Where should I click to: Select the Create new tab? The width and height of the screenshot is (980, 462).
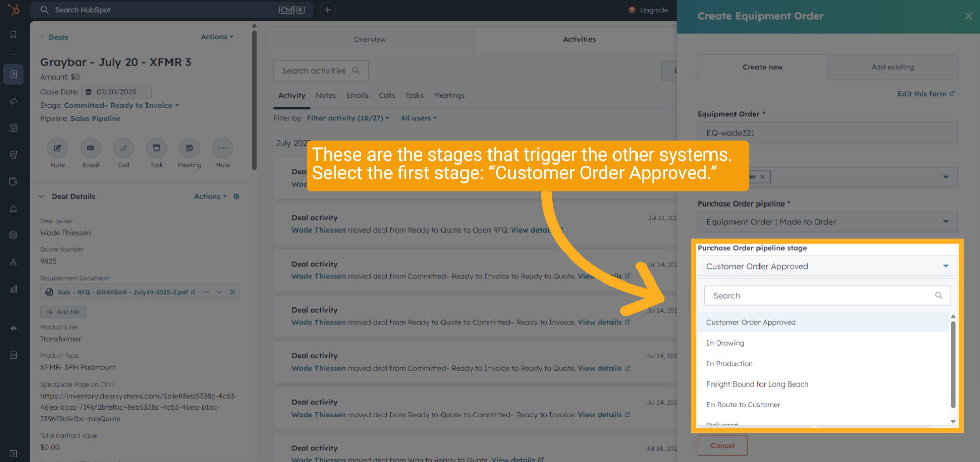[x=763, y=67]
